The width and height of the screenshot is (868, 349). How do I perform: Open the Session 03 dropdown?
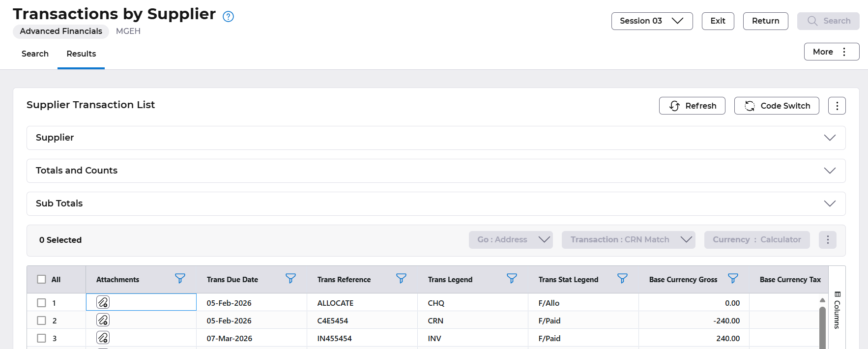(652, 21)
